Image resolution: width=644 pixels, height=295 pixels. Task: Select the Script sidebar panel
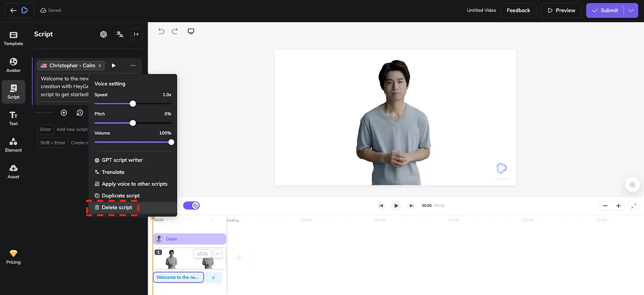[13, 92]
